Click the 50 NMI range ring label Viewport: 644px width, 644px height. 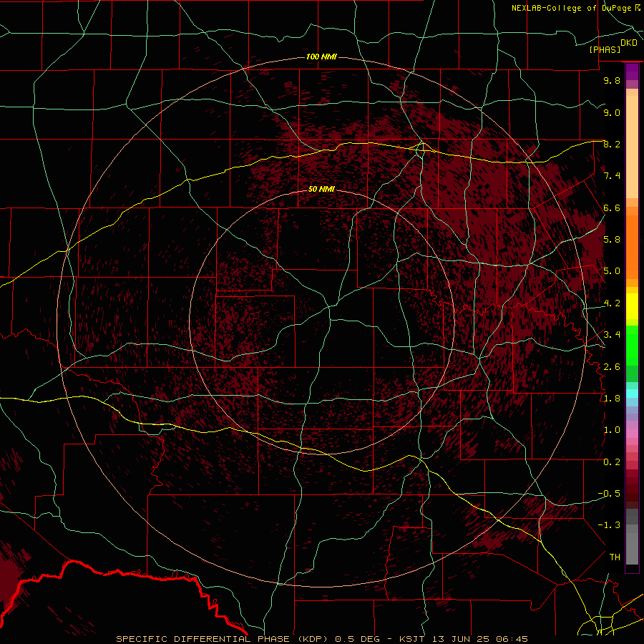pos(321,189)
